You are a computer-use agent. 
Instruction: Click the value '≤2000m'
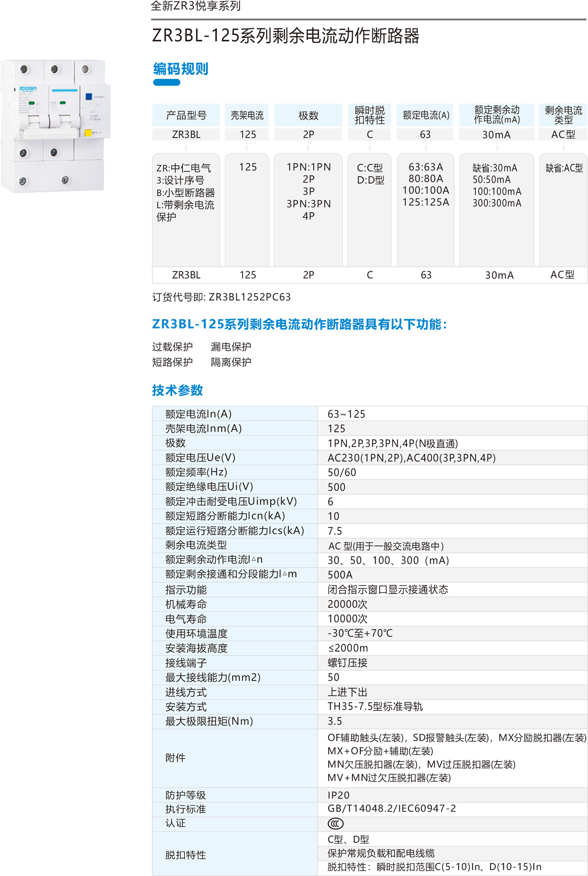point(348,648)
